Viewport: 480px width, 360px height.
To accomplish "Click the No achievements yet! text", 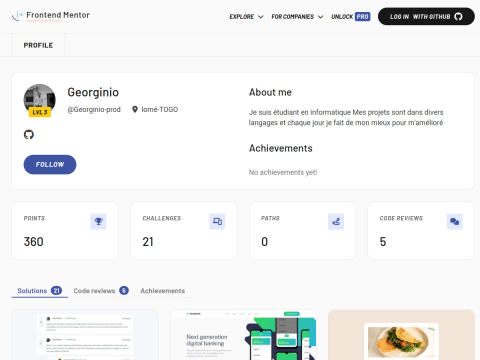I will (x=283, y=172).
